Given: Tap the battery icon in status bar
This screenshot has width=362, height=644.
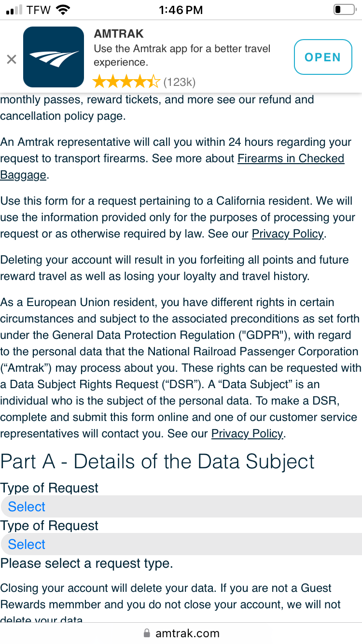Looking at the screenshot, I should tap(344, 9).
